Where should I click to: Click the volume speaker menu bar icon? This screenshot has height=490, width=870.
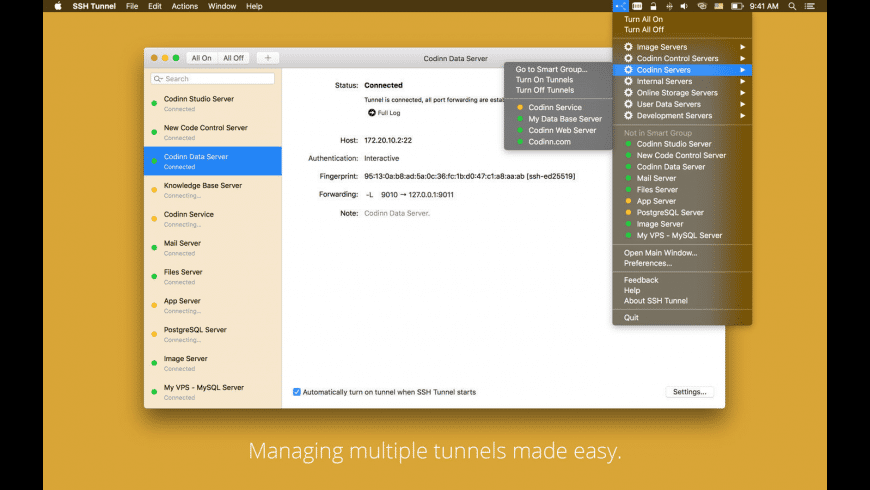[684, 6]
